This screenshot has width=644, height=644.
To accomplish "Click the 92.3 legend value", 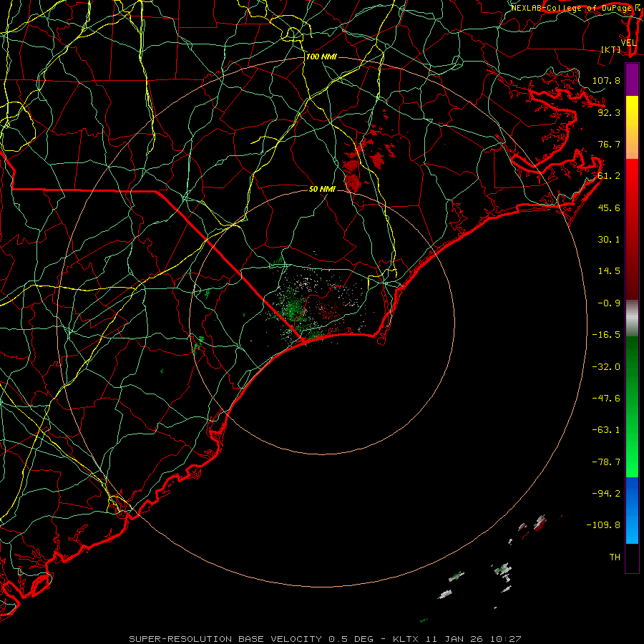I will pos(609,112).
